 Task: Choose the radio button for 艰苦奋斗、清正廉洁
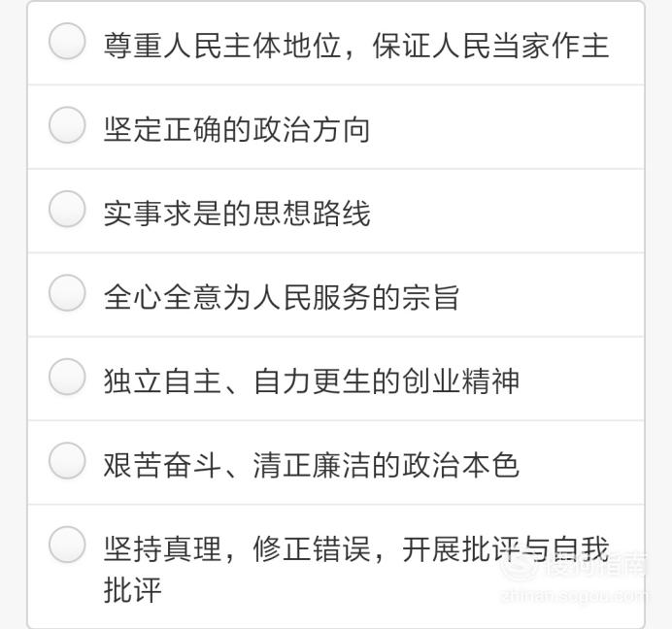tap(67, 461)
